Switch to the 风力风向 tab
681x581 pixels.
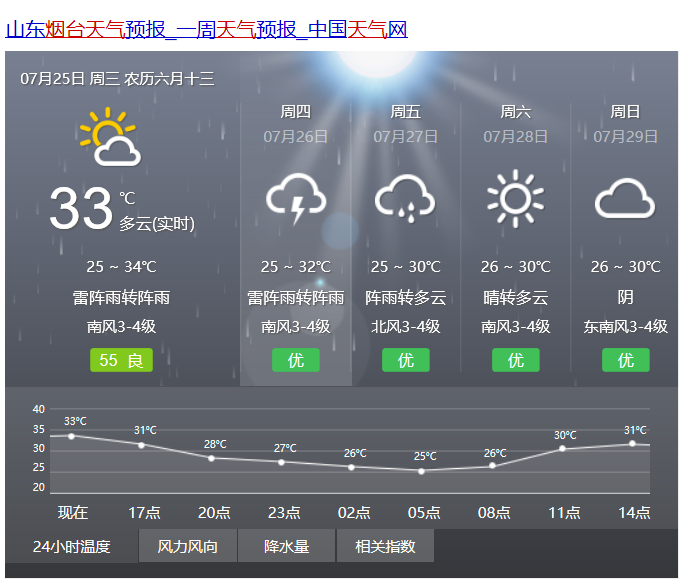click(187, 547)
